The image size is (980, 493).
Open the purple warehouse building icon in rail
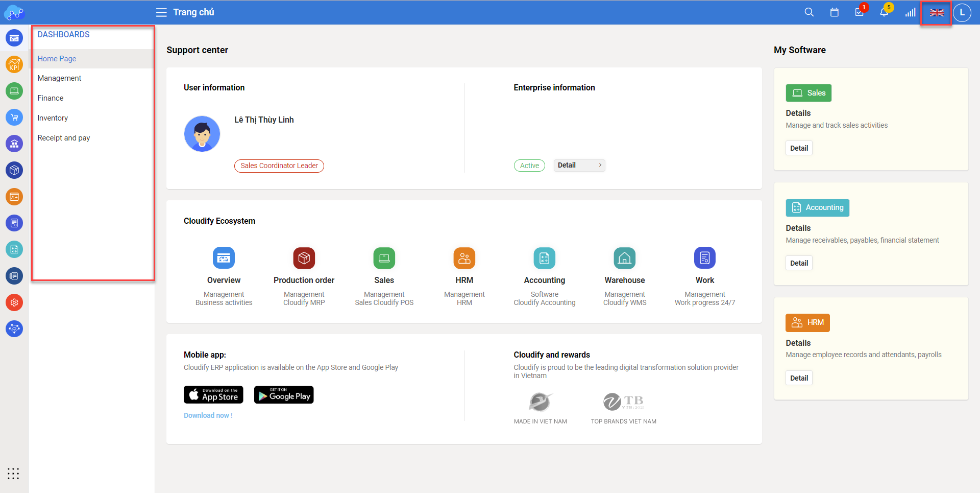coord(14,144)
